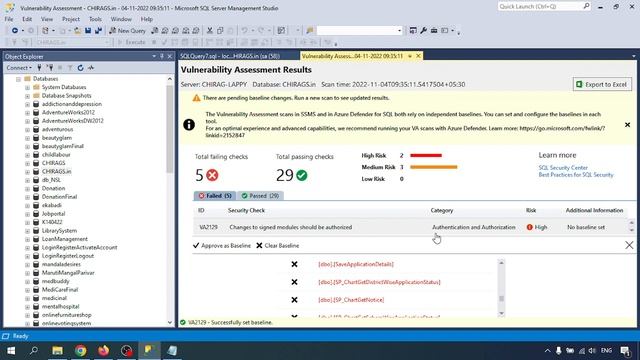640x360 pixels.
Task: Click Clear Baseline
Action: tap(278, 246)
